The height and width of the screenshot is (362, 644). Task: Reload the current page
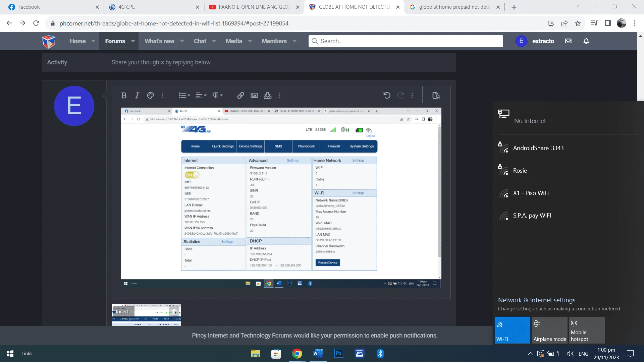[36, 23]
